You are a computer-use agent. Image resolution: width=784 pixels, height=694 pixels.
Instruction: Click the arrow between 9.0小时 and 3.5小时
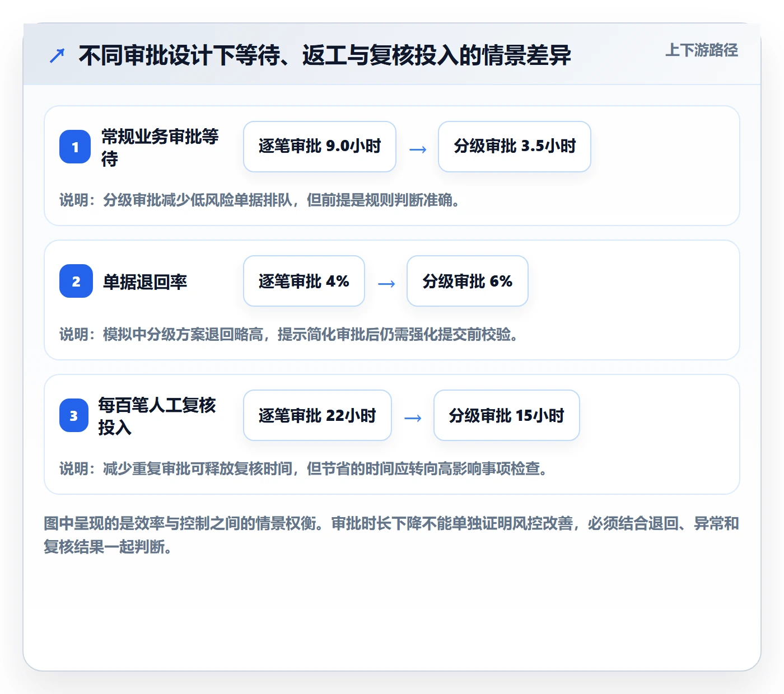[418, 149]
